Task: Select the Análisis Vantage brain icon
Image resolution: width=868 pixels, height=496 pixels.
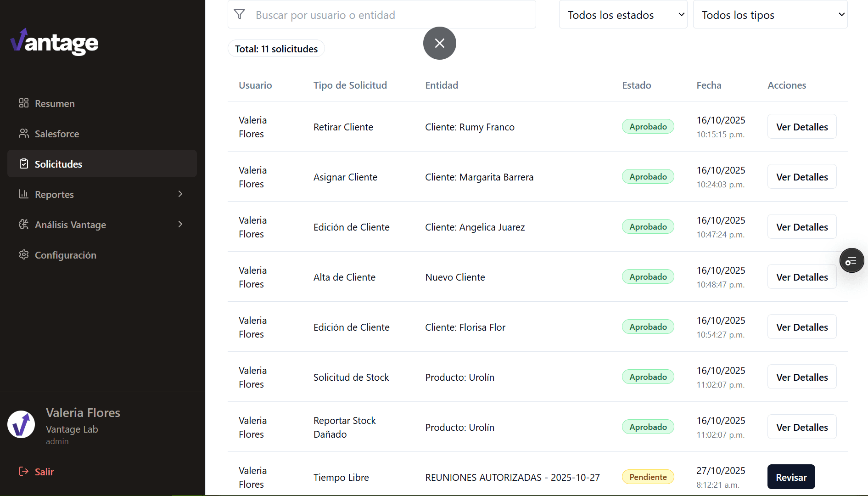Action: point(24,224)
